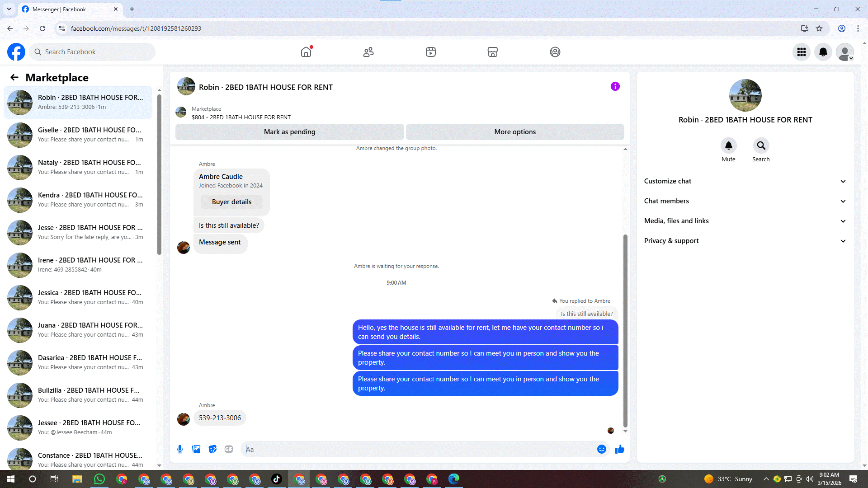This screenshot has width=868, height=488.
Task: Open the $804 listing link
Action: click(x=241, y=117)
